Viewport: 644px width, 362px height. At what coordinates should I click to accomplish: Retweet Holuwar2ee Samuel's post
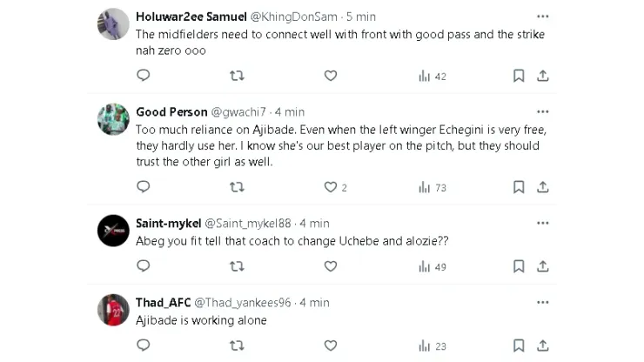(236, 76)
